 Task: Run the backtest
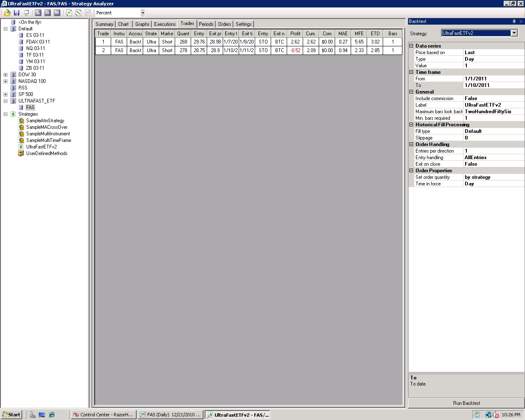(466, 403)
